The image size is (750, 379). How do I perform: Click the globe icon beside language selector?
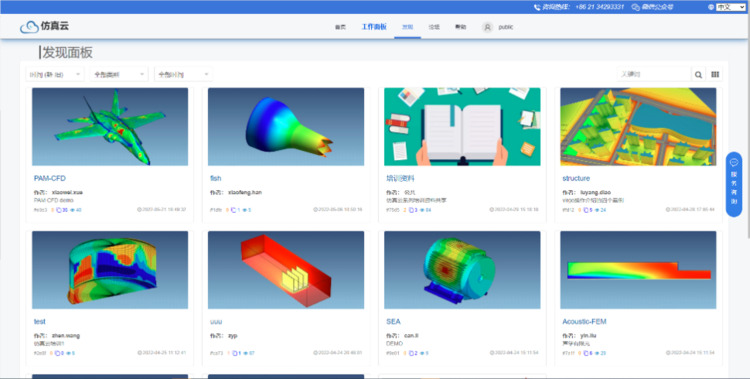711,7
